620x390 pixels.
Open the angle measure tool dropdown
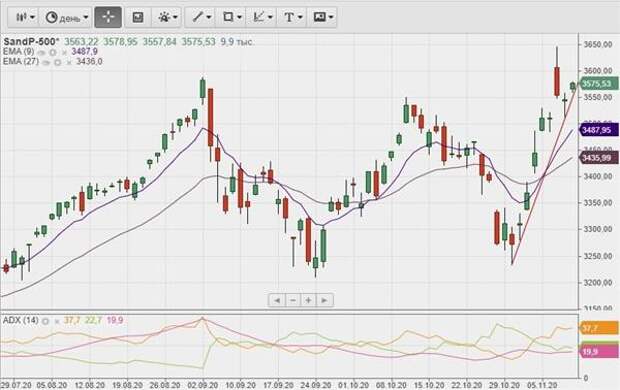tap(262, 17)
